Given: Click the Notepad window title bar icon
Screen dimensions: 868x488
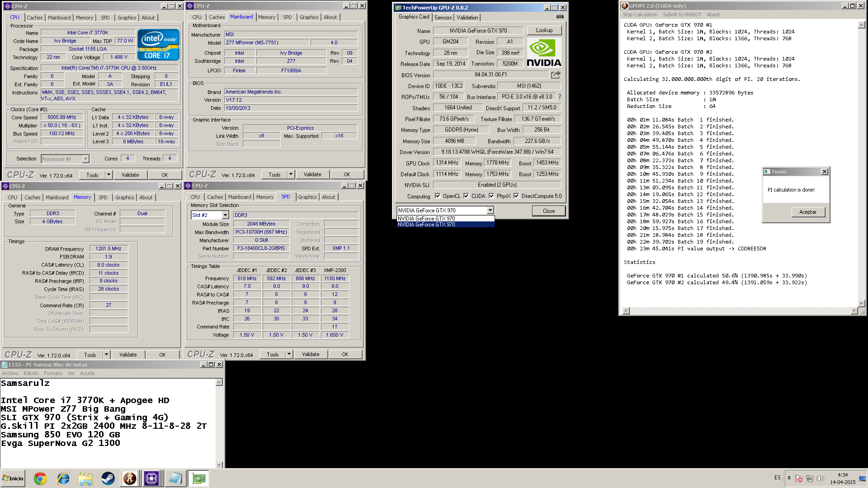Looking at the screenshot, I should pyautogui.click(x=5, y=365).
